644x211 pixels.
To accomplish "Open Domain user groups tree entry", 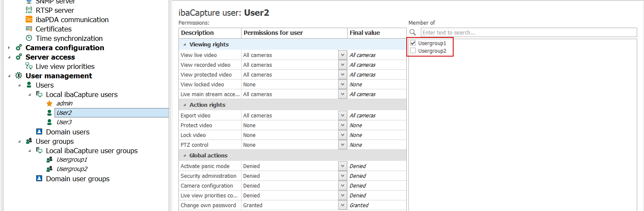I will tap(78, 179).
